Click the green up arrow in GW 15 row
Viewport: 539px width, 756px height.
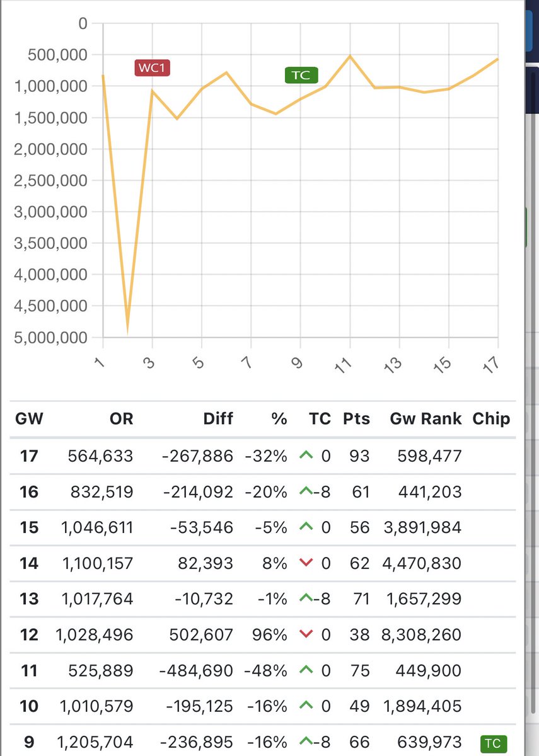tap(307, 527)
